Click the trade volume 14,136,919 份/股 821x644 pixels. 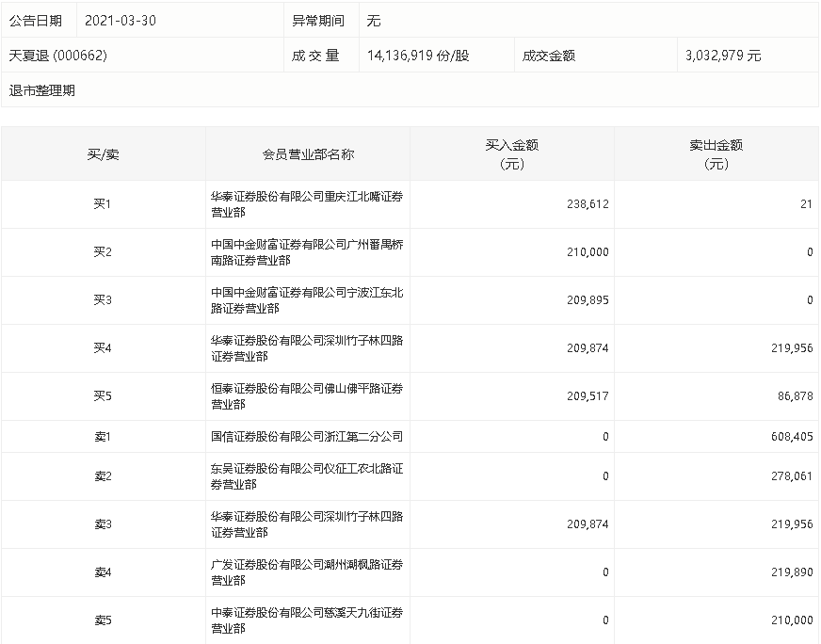coord(418,55)
